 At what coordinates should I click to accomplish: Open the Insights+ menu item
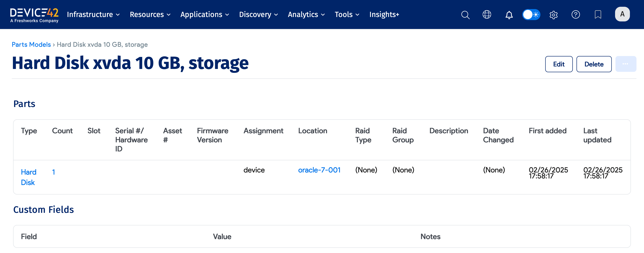click(384, 14)
